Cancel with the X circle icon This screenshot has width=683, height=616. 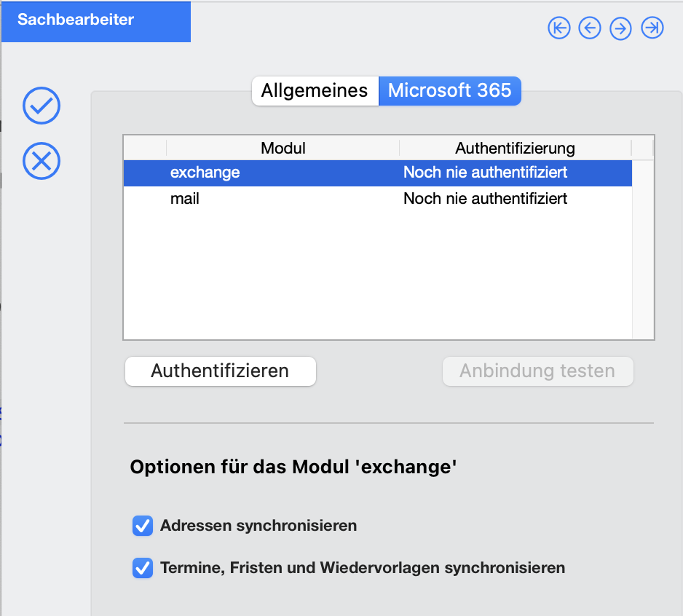pos(42,161)
